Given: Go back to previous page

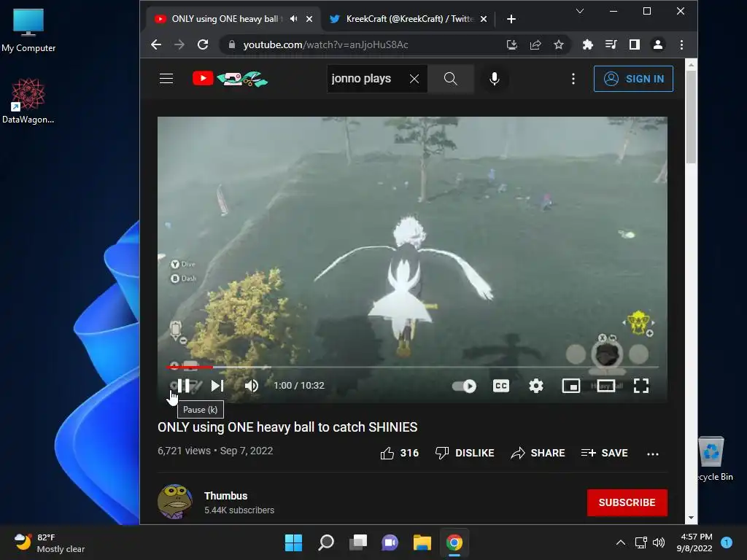Looking at the screenshot, I should coord(156,44).
